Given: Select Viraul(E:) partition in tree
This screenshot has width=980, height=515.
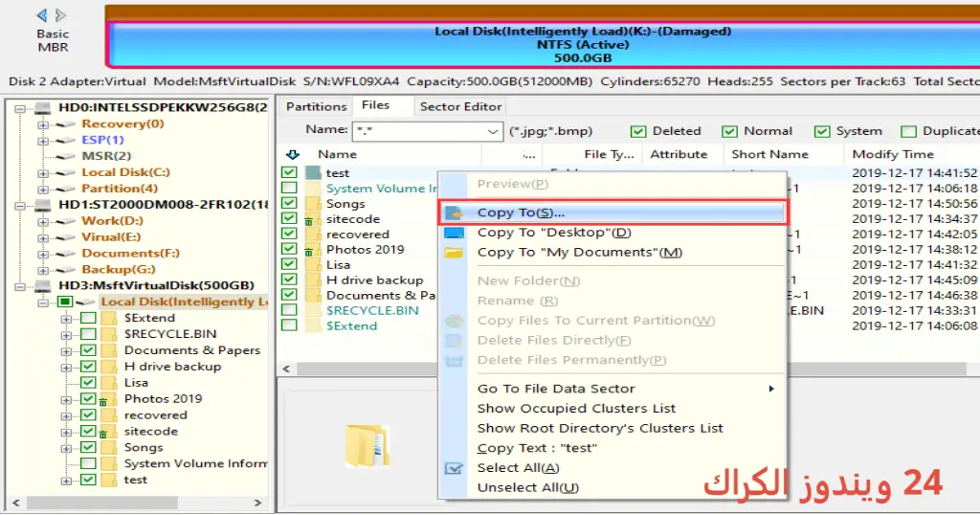Looking at the screenshot, I should [111, 237].
